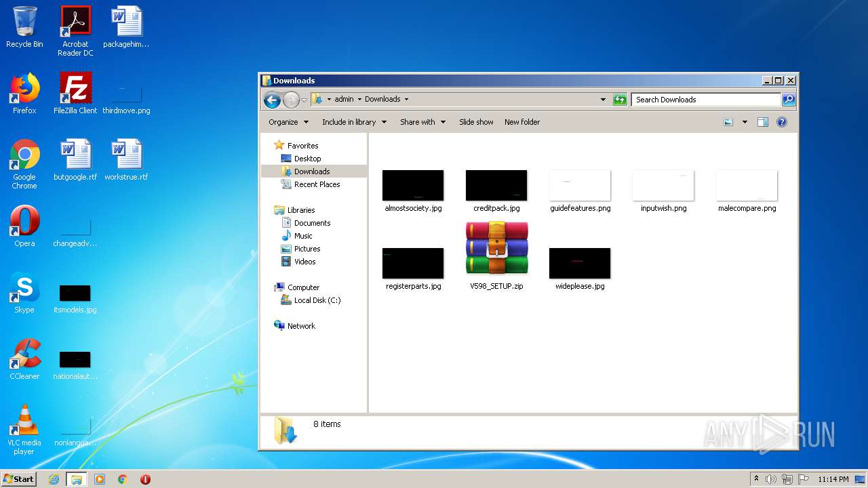Click admin in the address breadcrumb
The width and height of the screenshot is (868, 488).
pos(344,100)
